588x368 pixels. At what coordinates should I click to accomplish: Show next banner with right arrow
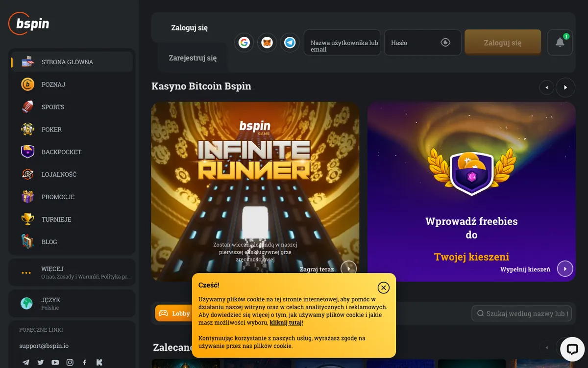pyautogui.click(x=565, y=87)
